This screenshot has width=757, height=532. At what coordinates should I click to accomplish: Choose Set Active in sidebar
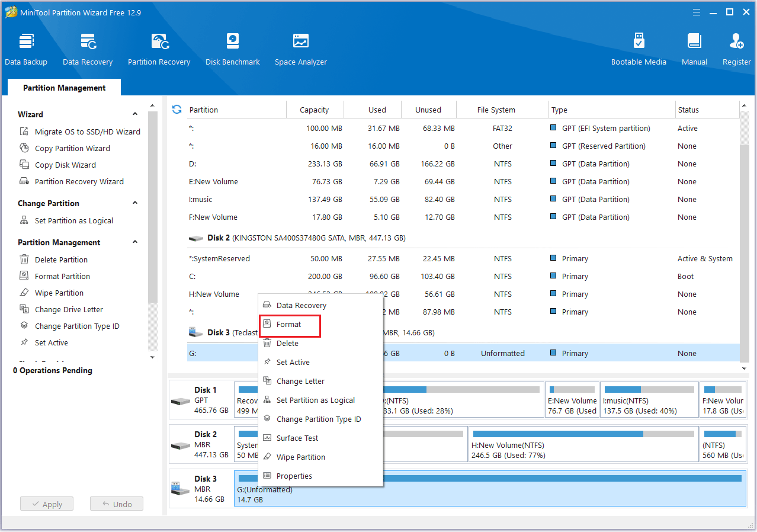click(x=44, y=342)
